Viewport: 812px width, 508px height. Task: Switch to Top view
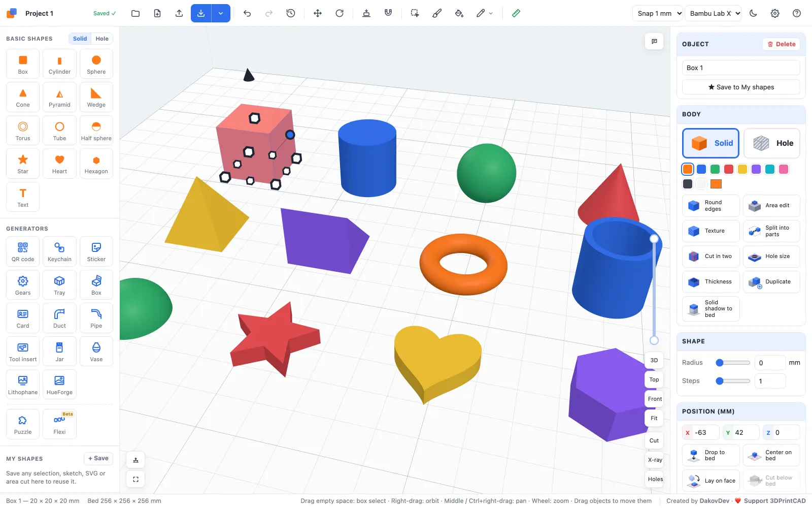(654, 379)
